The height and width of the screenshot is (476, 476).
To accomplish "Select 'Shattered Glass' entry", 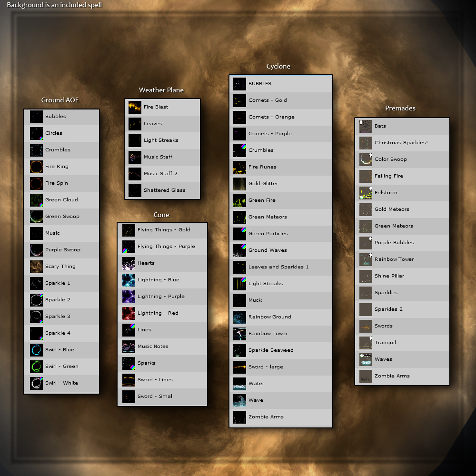I will [x=162, y=191].
